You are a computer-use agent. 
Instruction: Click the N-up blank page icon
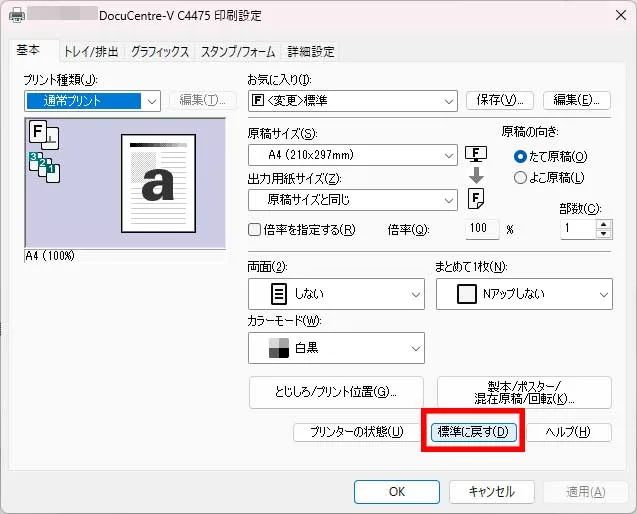tap(466, 294)
